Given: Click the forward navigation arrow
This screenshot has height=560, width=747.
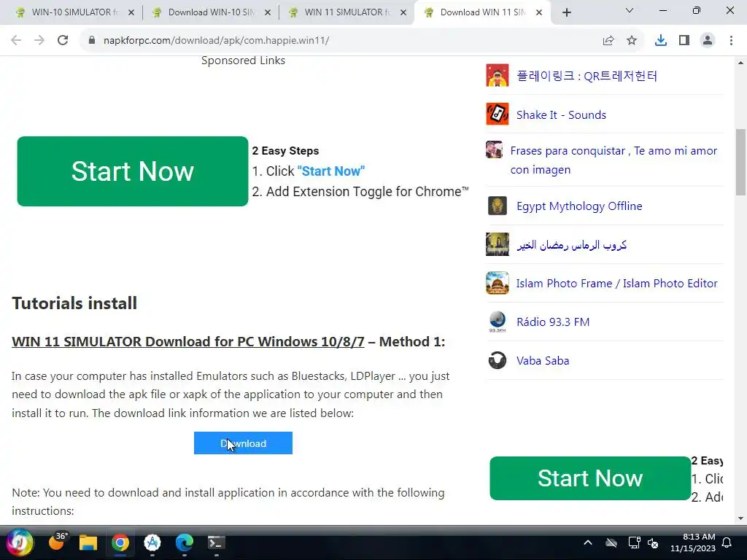Looking at the screenshot, I should (39, 41).
